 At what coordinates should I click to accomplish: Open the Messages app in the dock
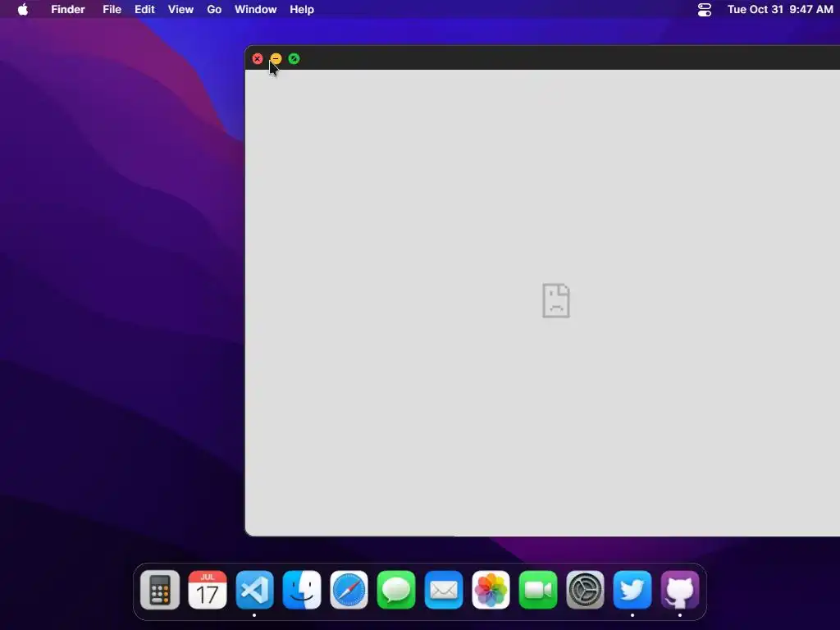pos(396,590)
